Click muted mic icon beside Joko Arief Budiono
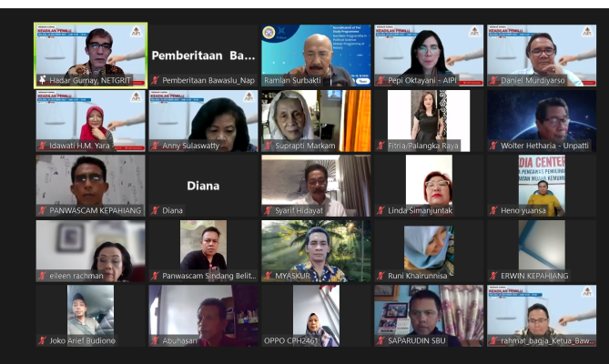The height and width of the screenshot is (364, 609). pos(43,341)
